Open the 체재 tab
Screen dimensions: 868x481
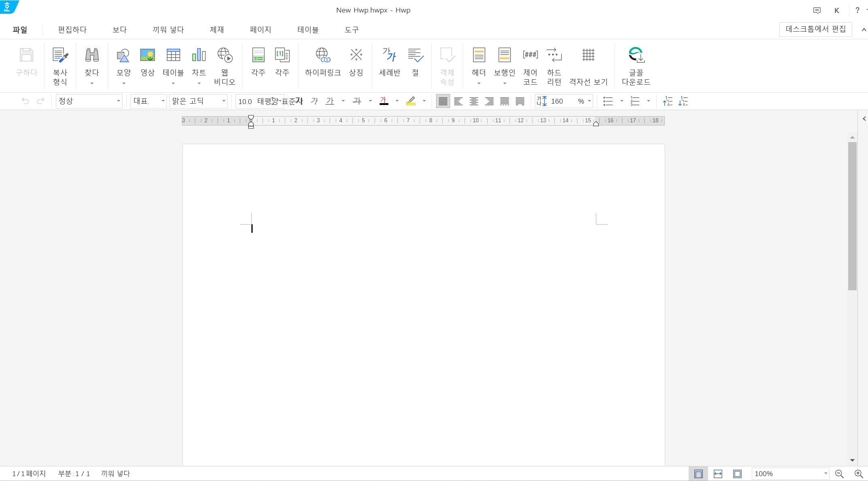coord(217,30)
